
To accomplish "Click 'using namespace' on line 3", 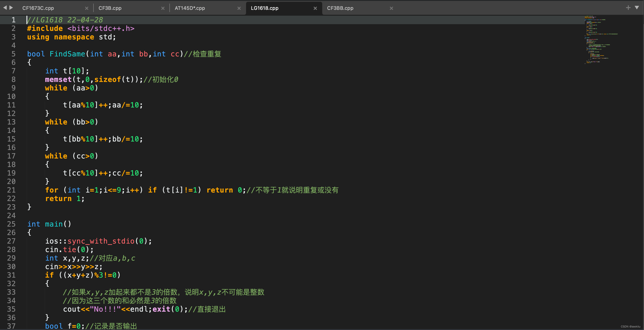I will (x=61, y=37).
